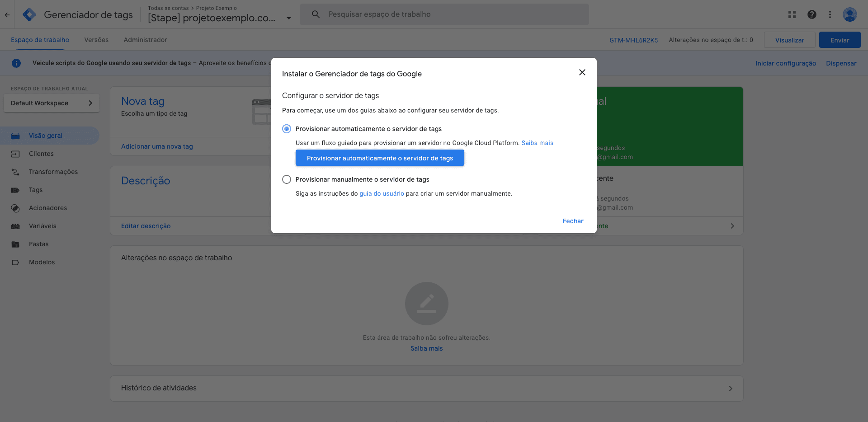Click the Transformações sidebar icon
The height and width of the screenshot is (422, 868).
15,172
